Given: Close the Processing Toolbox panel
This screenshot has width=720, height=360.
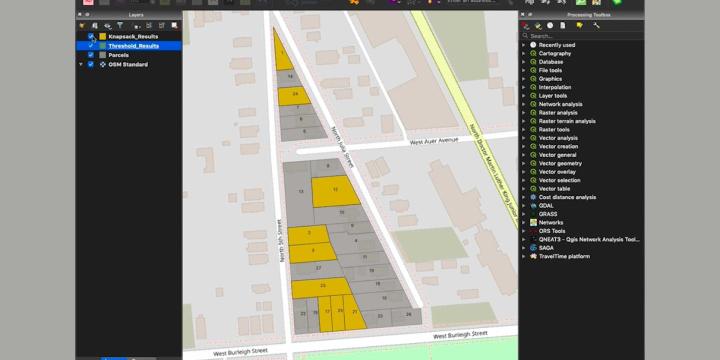Looking at the screenshot, I should 523,15.
